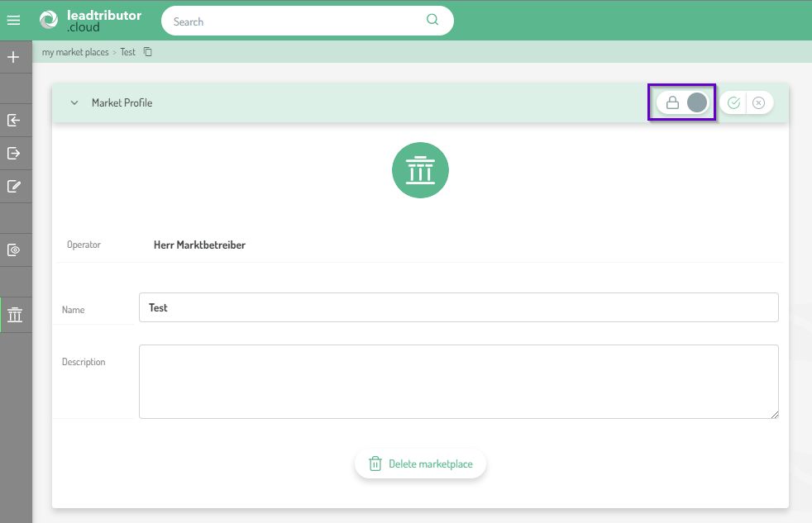Open the incoming arrow sidebar icon
The image size is (812, 523).
[x=13, y=121]
